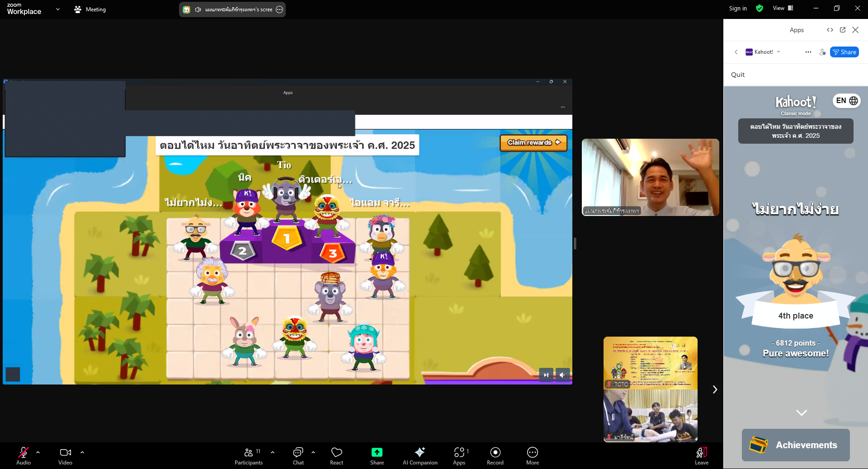Click the Tio player name label
The width and height of the screenshot is (868, 469).
click(284, 165)
